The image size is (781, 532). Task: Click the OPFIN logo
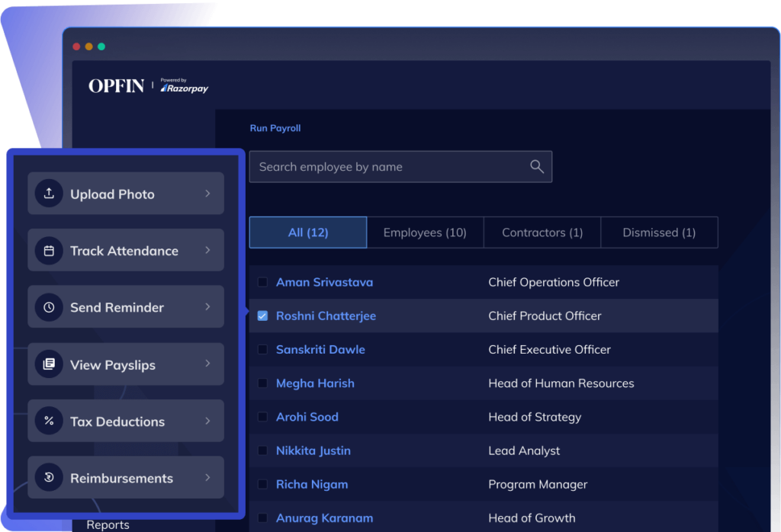coord(115,85)
